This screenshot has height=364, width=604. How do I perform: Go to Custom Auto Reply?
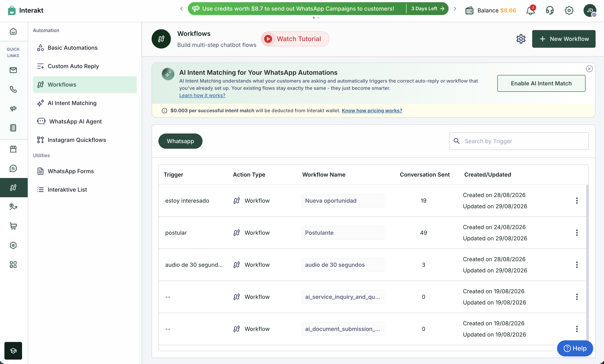(x=85, y=66)
